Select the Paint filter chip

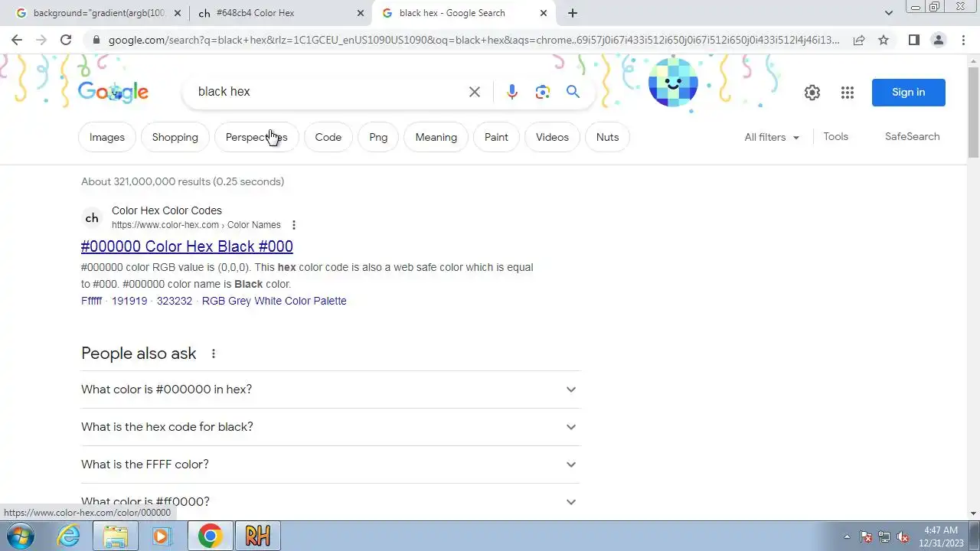pos(496,137)
